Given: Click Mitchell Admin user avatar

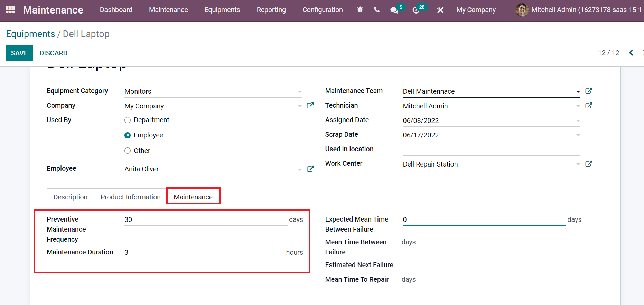Looking at the screenshot, I should [x=522, y=10].
